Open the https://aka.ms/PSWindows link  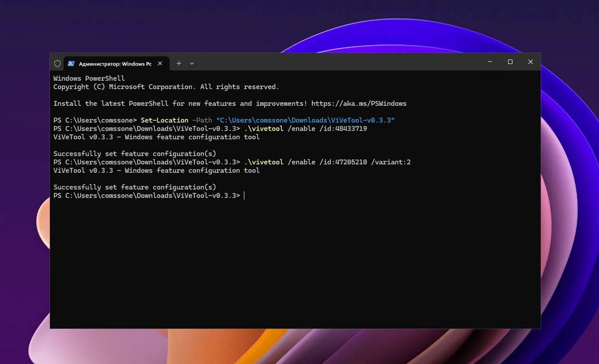(x=359, y=103)
